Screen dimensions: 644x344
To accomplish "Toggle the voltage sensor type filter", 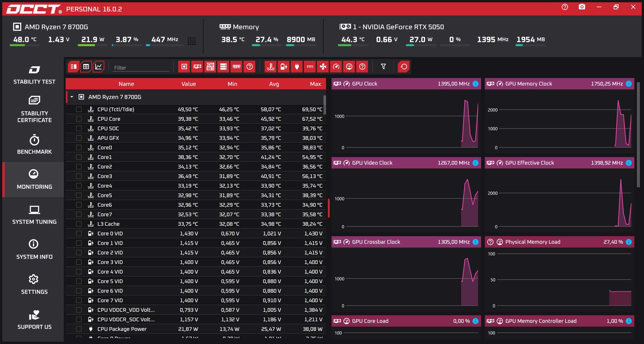I will tap(284, 67).
